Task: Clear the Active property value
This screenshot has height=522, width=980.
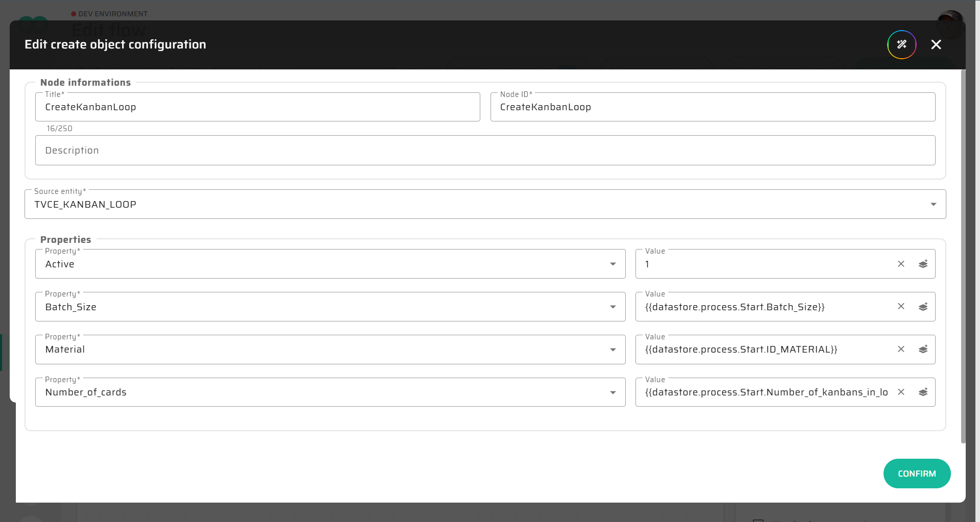Action: [x=901, y=264]
